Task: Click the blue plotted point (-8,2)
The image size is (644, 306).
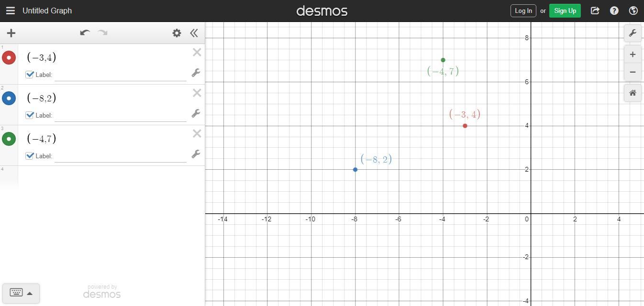Action: coord(355,170)
